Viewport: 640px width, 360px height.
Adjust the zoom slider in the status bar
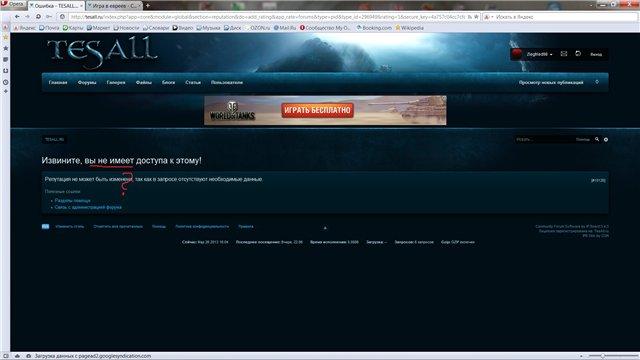(602, 356)
